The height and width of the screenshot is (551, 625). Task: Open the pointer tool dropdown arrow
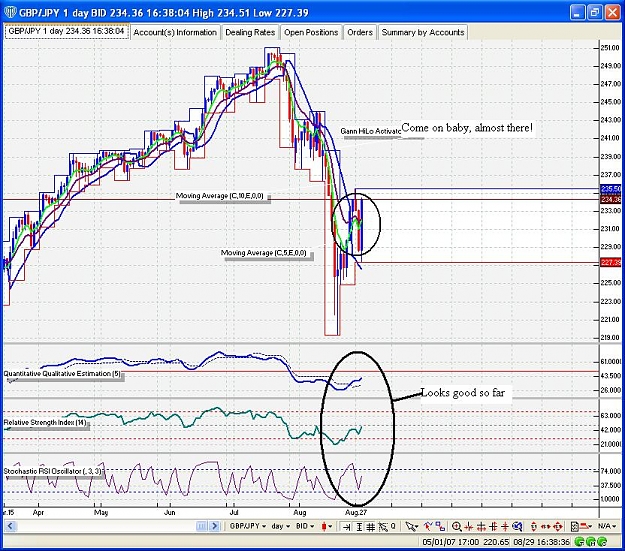[x=417, y=527]
